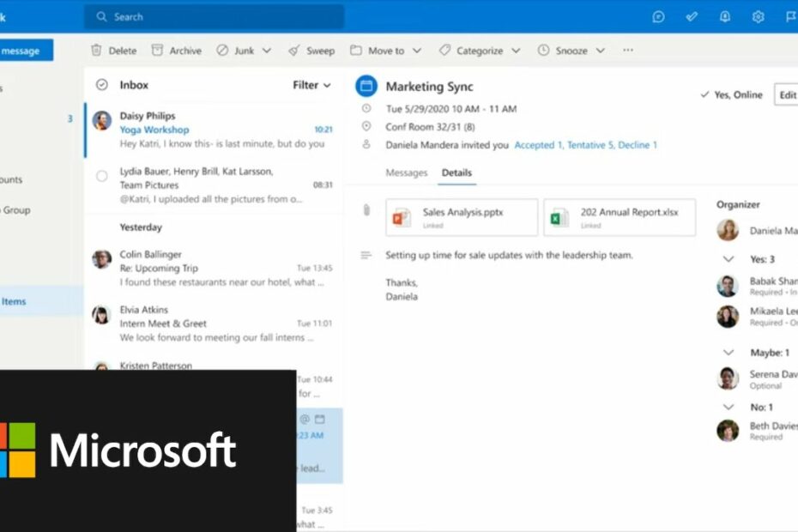Click the Archive box icon

(x=157, y=50)
